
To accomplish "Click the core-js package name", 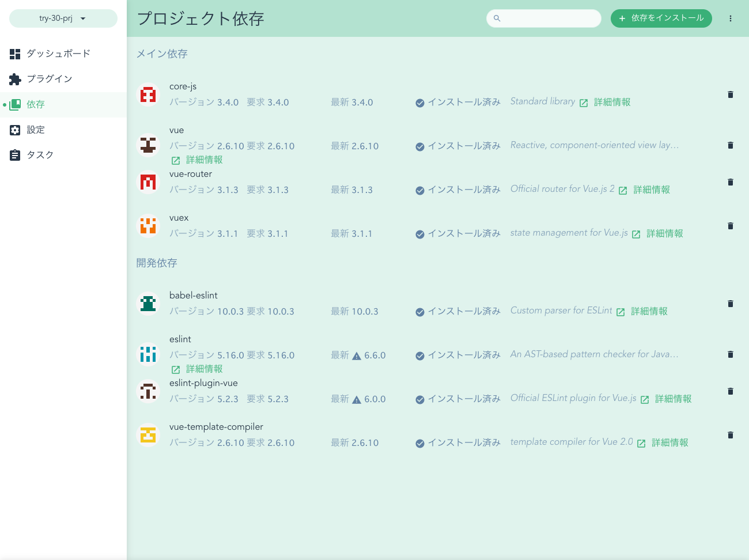I will coord(183,86).
